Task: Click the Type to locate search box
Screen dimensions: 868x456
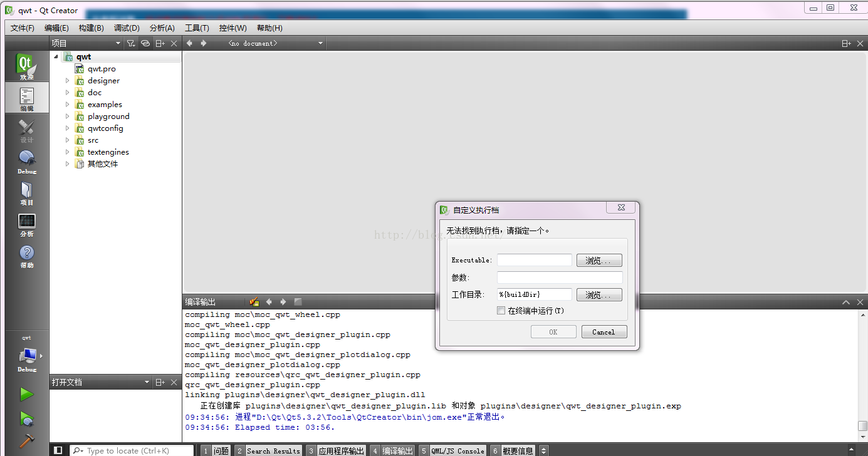Action: [132, 450]
